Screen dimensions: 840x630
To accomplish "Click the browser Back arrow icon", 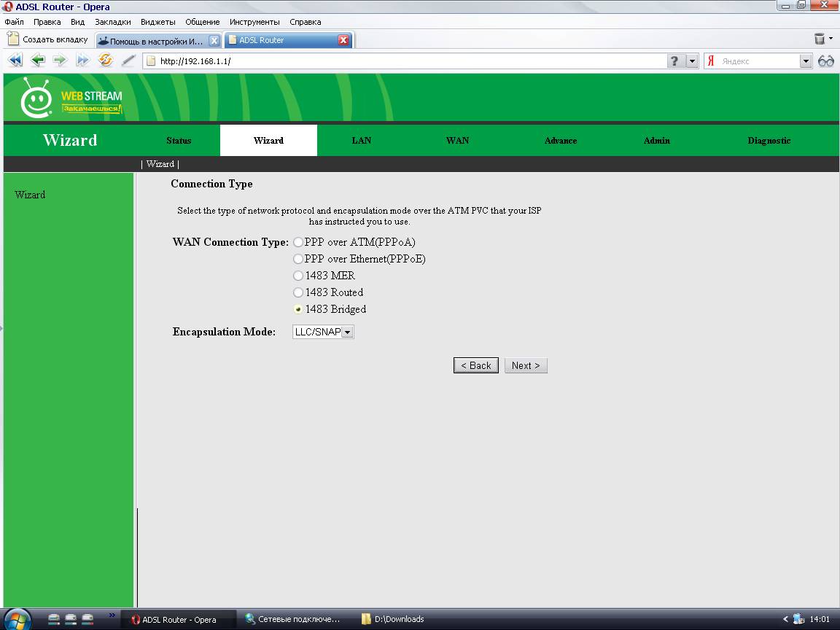I will [x=37, y=61].
